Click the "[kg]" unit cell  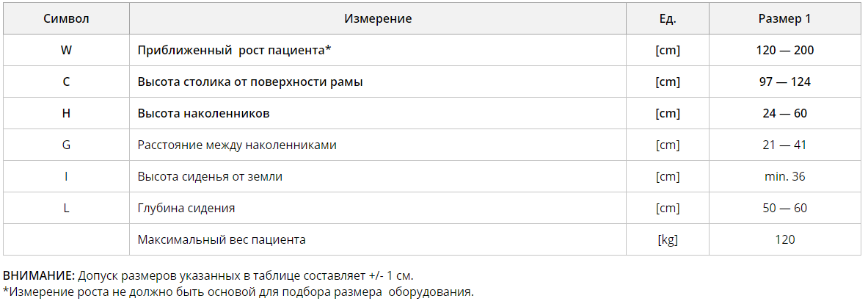pyautogui.click(x=668, y=240)
